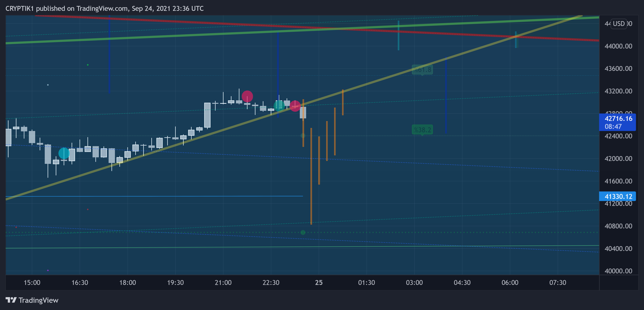The width and height of the screenshot is (644, 310).
Task: Click the 04:30 time axis label
Action: pyautogui.click(x=462, y=283)
